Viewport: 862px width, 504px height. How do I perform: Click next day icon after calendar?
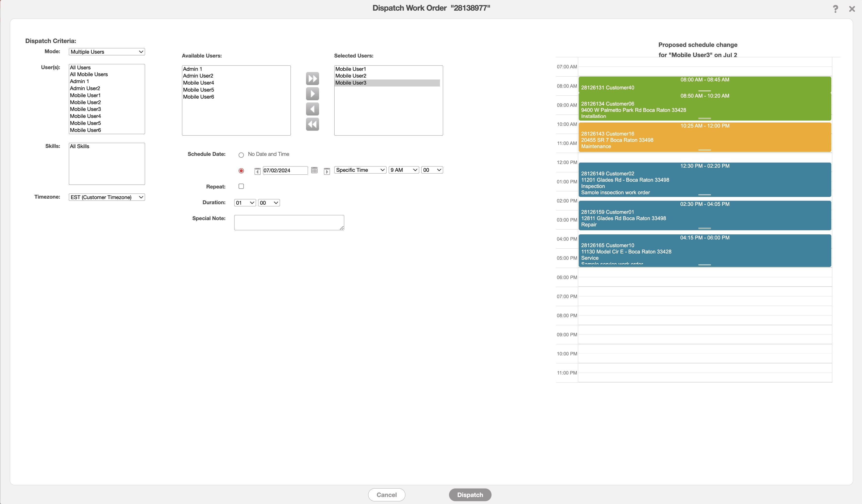[327, 171]
